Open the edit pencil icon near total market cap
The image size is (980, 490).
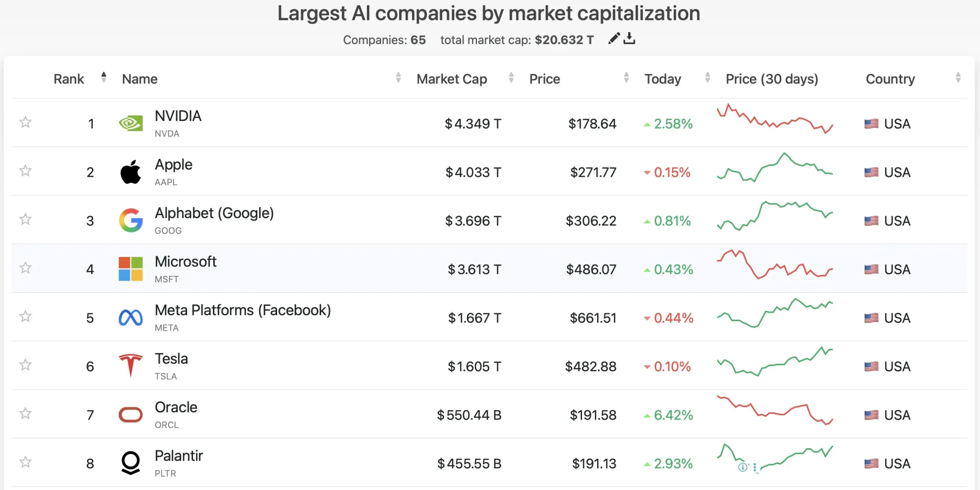click(x=614, y=39)
